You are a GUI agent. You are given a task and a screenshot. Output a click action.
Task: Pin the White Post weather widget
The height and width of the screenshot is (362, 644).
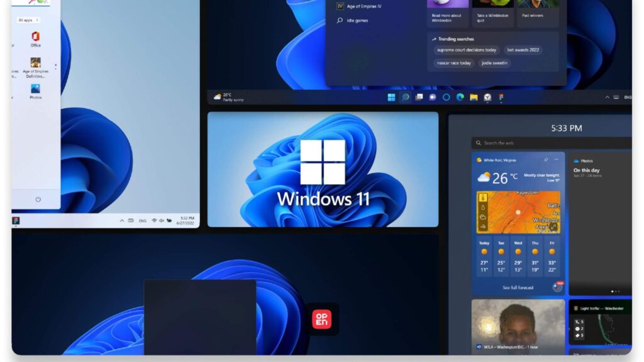point(546,160)
